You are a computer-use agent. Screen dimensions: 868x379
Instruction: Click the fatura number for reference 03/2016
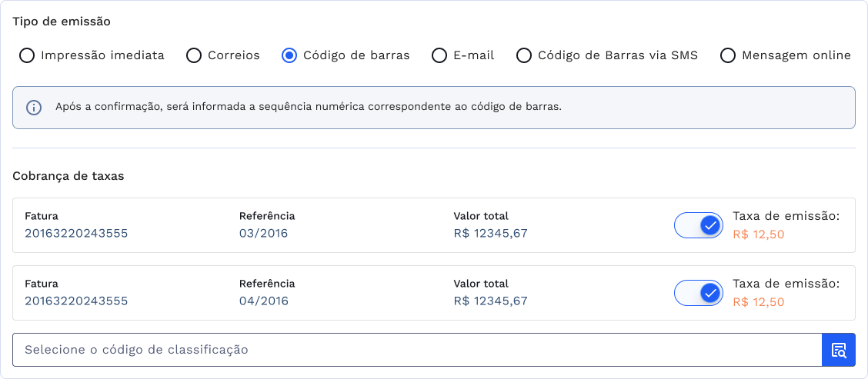click(x=76, y=233)
